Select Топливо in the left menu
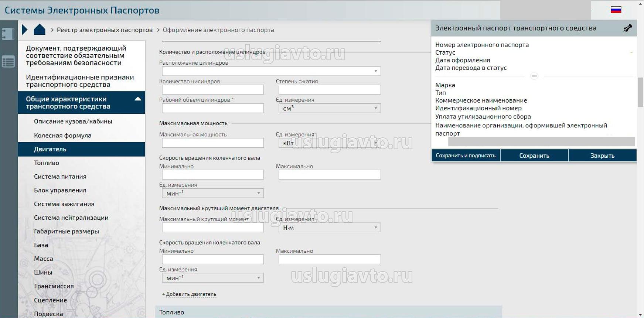The width and height of the screenshot is (644, 318). (47, 163)
